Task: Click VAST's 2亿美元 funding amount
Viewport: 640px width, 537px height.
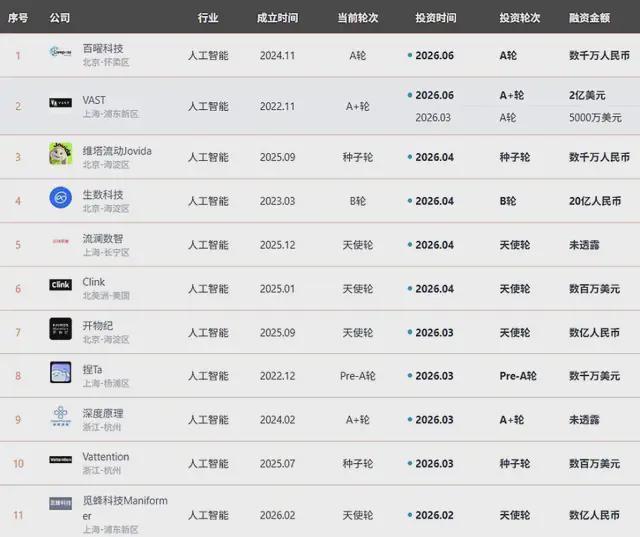Action: pos(587,95)
